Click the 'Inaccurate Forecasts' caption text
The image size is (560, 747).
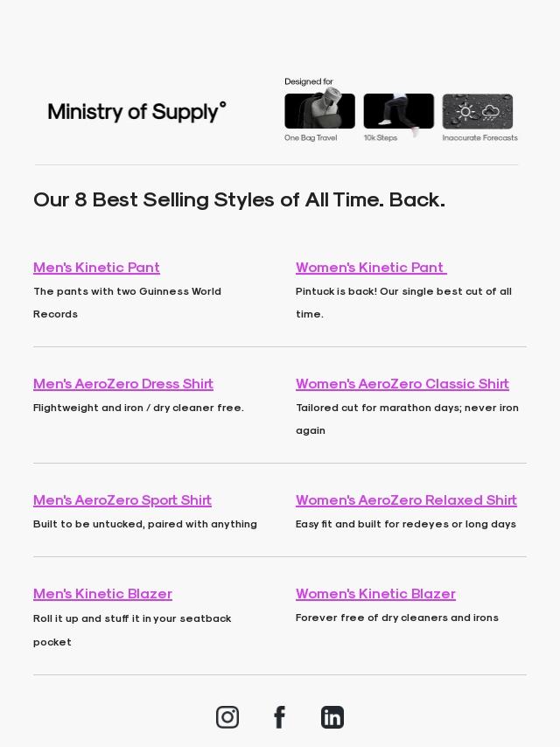(x=479, y=137)
